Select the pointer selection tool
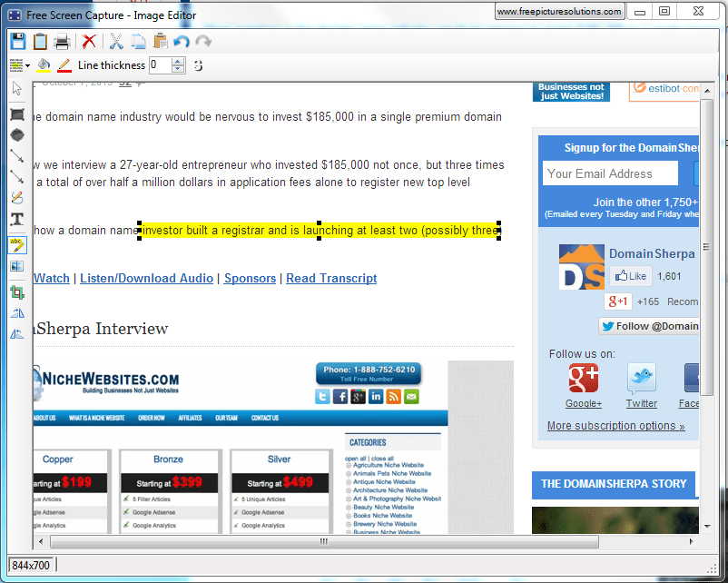 [17, 88]
